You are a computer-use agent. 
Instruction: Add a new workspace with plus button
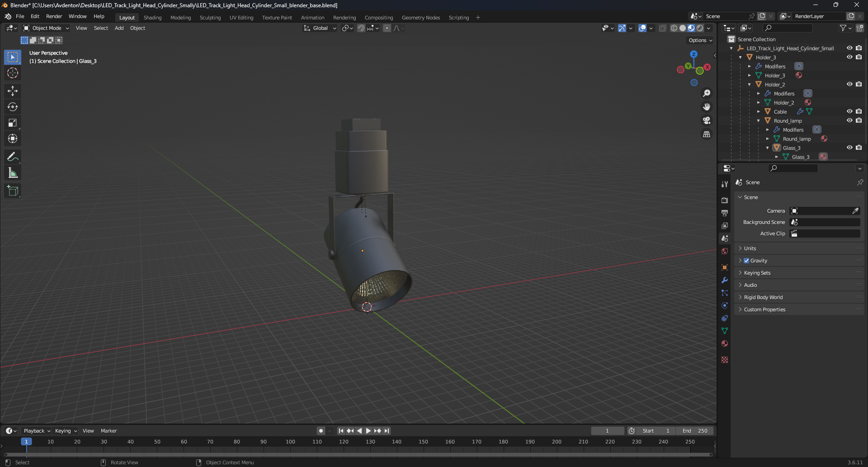pos(478,18)
